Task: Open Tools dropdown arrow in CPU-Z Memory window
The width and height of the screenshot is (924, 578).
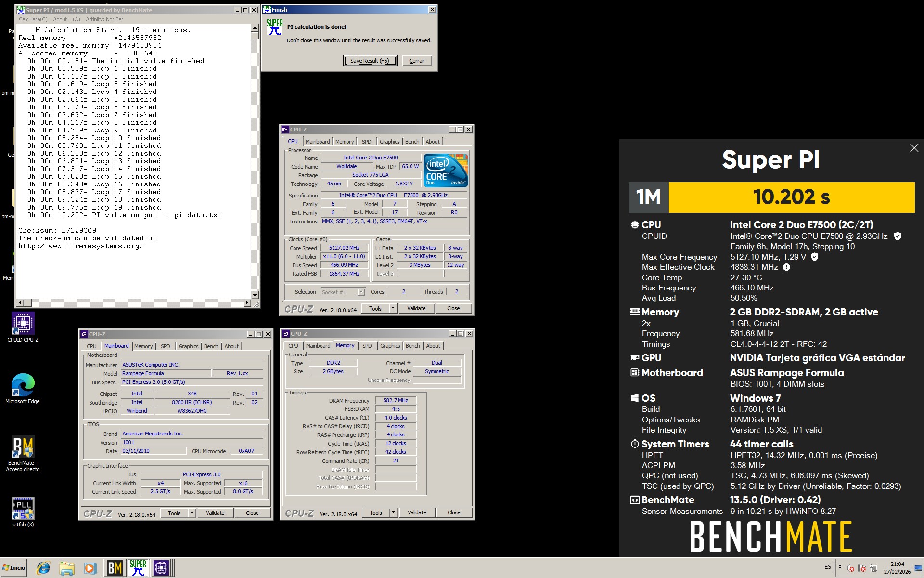Action: [393, 512]
